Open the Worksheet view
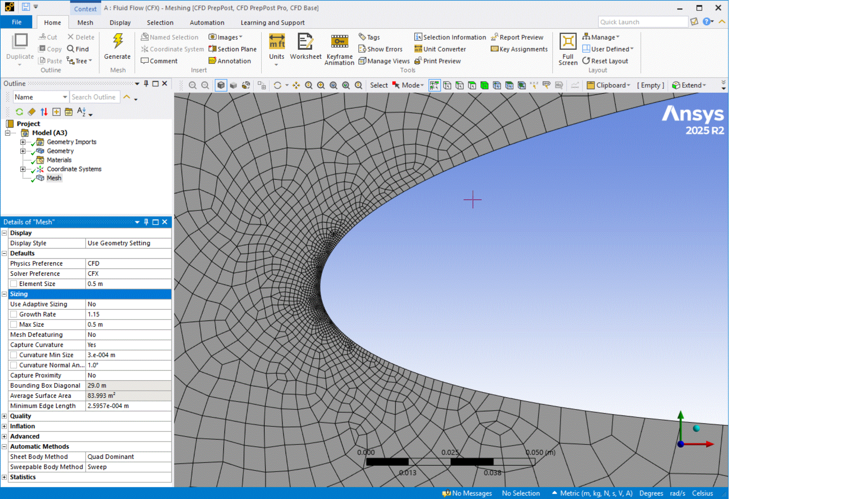This screenshot has height=499, width=868. click(306, 46)
